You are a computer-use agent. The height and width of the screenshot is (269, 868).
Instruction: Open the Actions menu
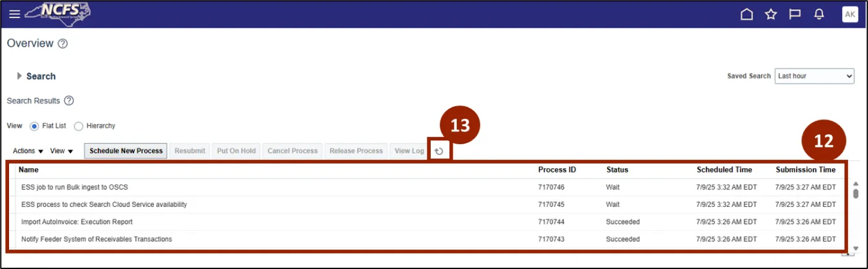(x=28, y=151)
